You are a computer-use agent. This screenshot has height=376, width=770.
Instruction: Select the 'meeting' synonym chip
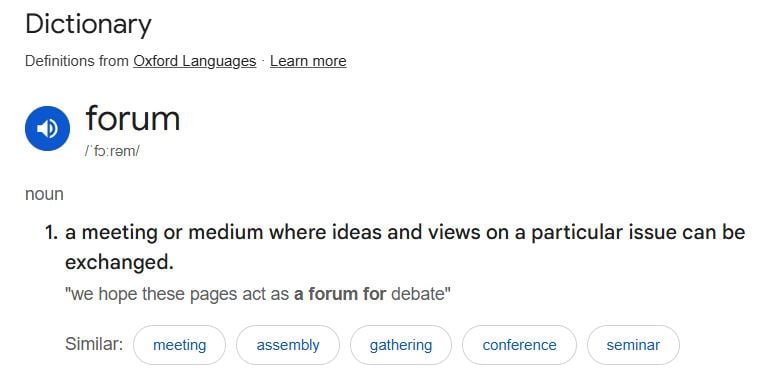point(179,345)
